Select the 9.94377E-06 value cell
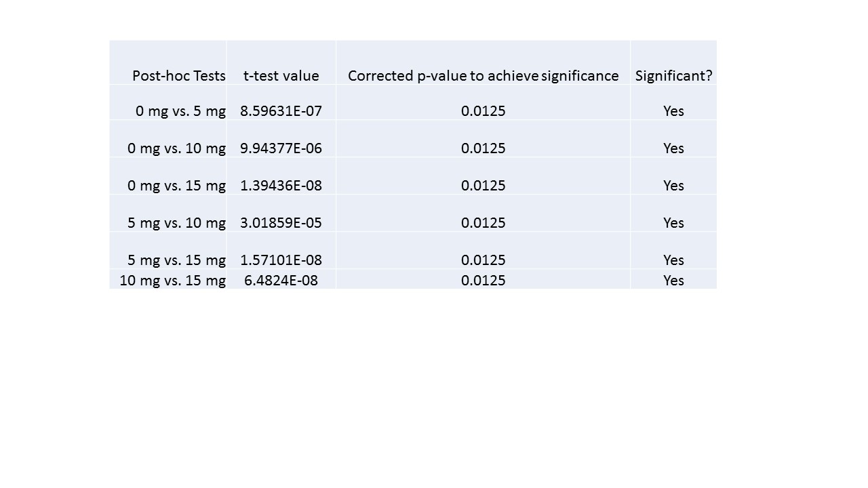 [281, 148]
